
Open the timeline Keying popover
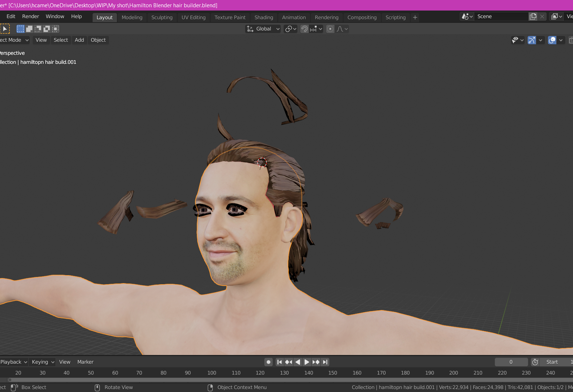[x=43, y=362]
